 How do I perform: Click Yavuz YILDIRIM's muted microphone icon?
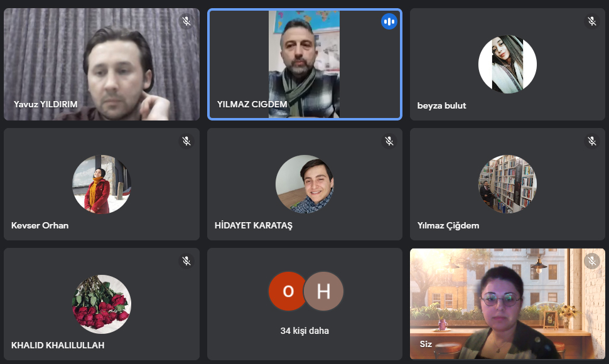(x=186, y=21)
